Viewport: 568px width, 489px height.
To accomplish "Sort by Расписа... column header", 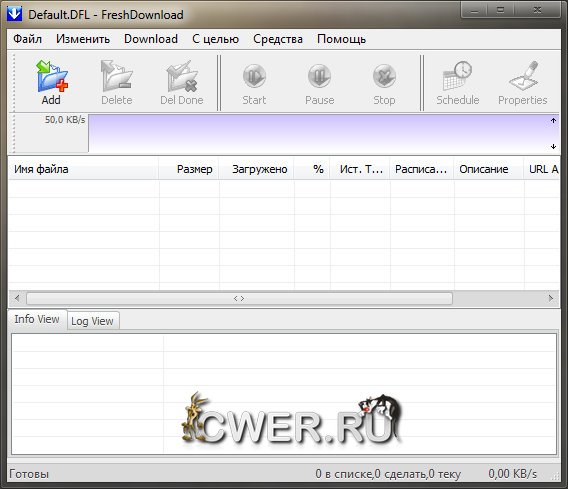I will [422, 169].
